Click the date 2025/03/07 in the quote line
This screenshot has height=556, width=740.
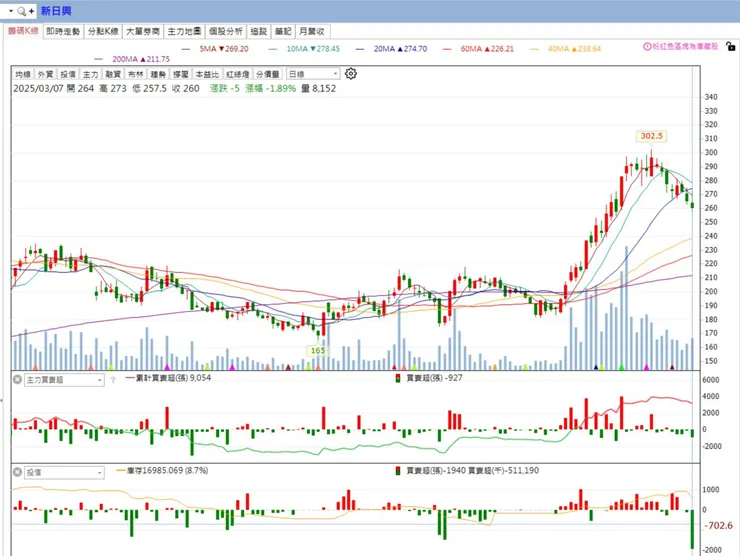click(38, 88)
